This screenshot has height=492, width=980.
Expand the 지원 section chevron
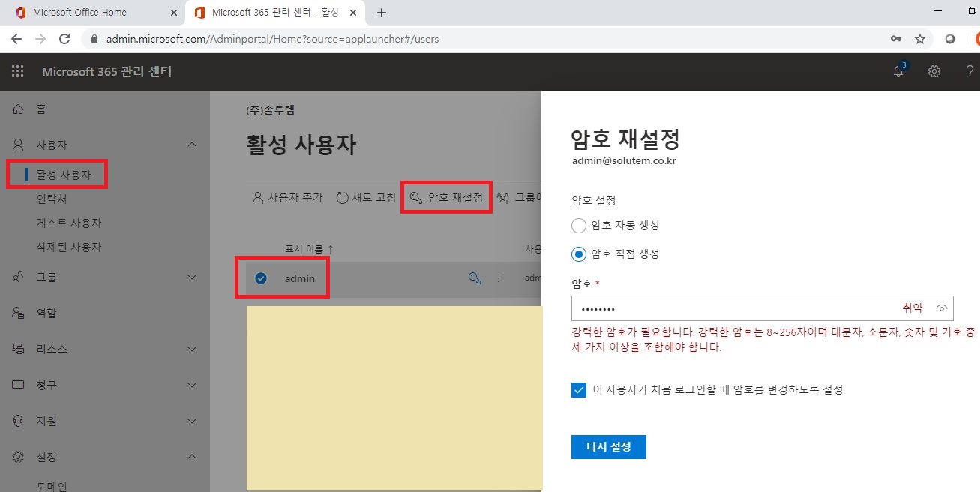(192, 421)
